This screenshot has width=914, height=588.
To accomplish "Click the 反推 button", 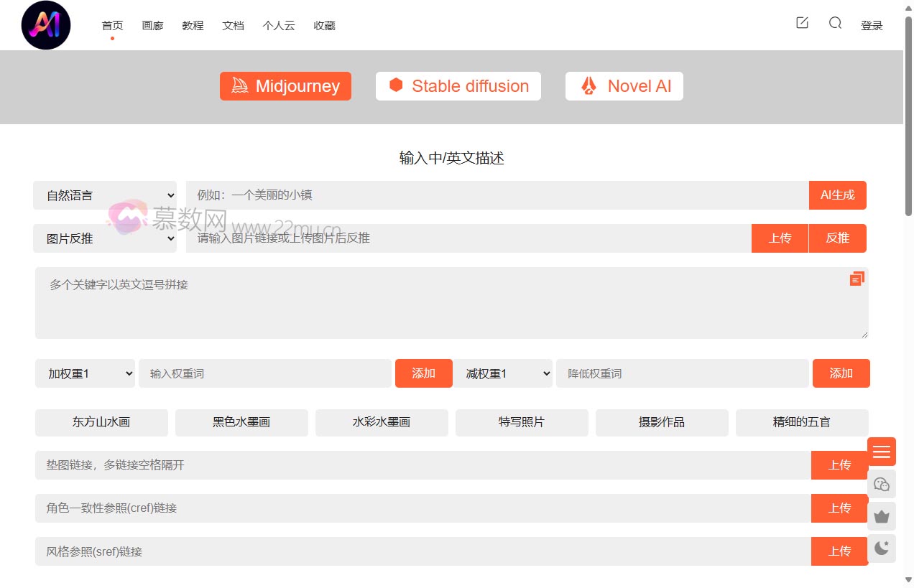I will (837, 238).
